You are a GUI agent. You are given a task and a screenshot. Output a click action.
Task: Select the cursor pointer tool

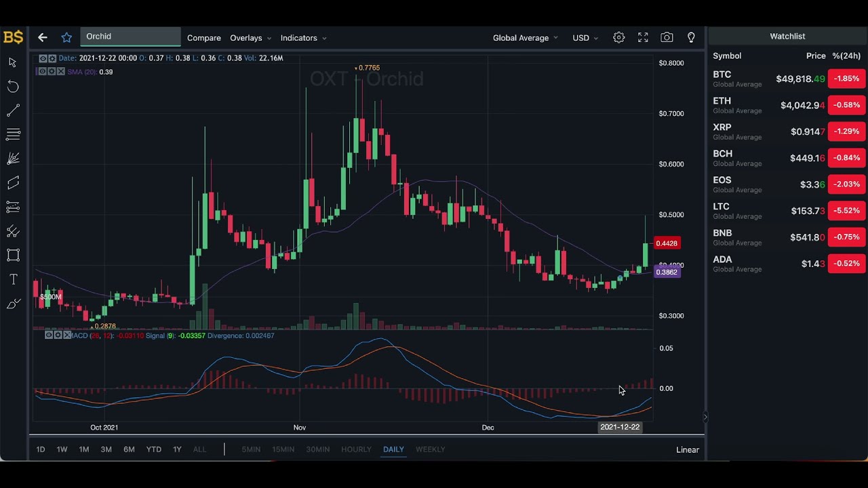pyautogui.click(x=13, y=62)
